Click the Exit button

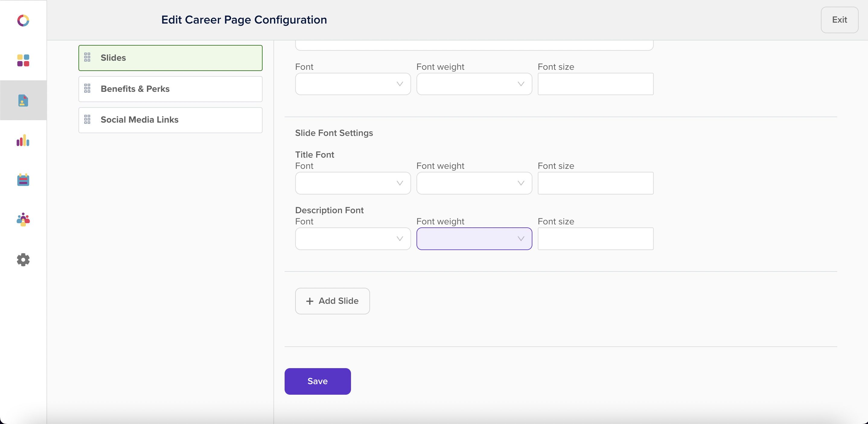coord(839,20)
